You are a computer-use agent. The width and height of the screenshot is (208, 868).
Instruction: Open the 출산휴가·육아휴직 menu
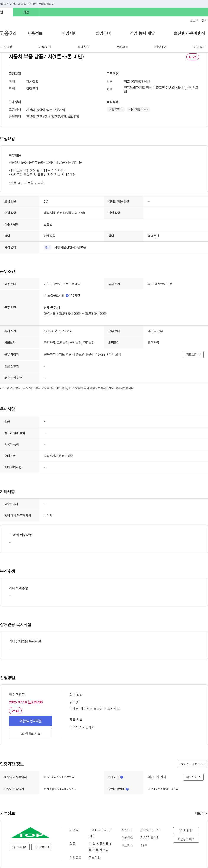[x=189, y=33]
